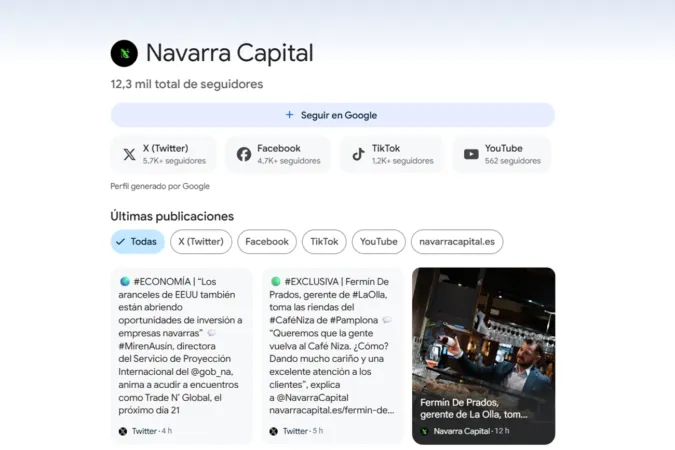Filter posts by navarracapital.es chip
Image resolution: width=675 pixels, height=450 pixels.
pyautogui.click(x=457, y=242)
